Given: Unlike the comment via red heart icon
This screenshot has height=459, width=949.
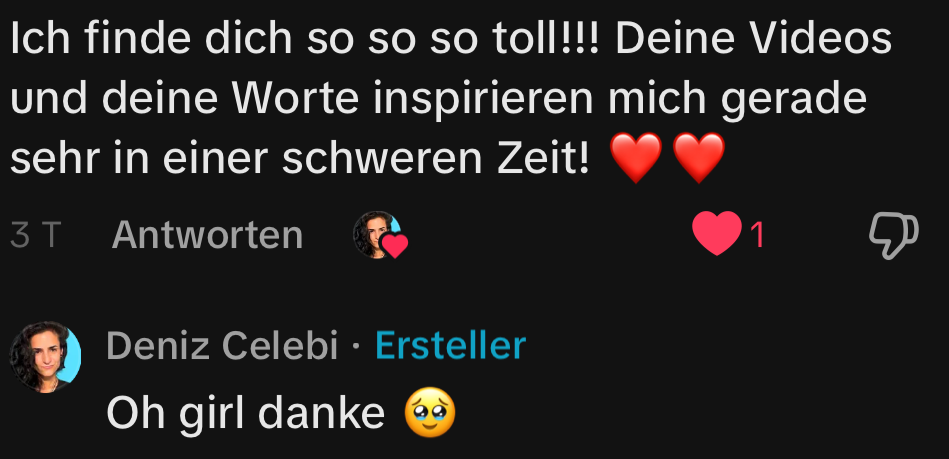Looking at the screenshot, I should [x=717, y=234].
